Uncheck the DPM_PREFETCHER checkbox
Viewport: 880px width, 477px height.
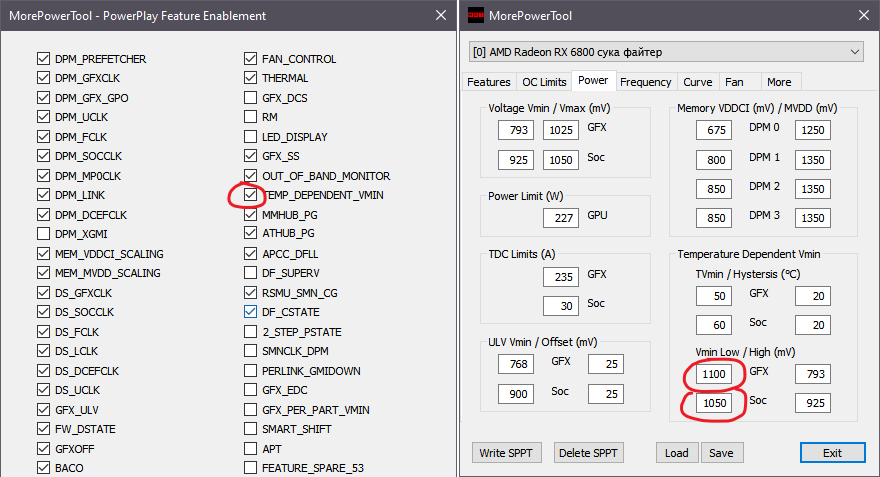pyautogui.click(x=43, y=58)
